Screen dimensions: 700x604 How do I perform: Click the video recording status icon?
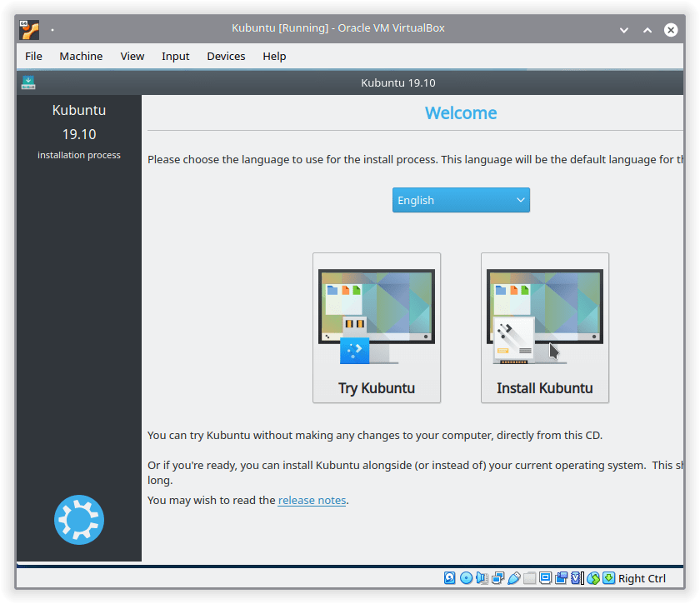(x=561, y=578)
